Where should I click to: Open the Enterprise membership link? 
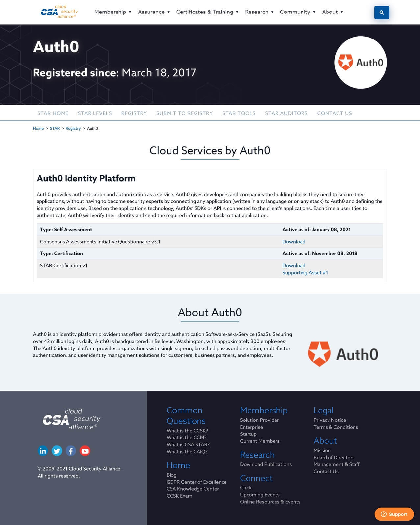(251, 427)
